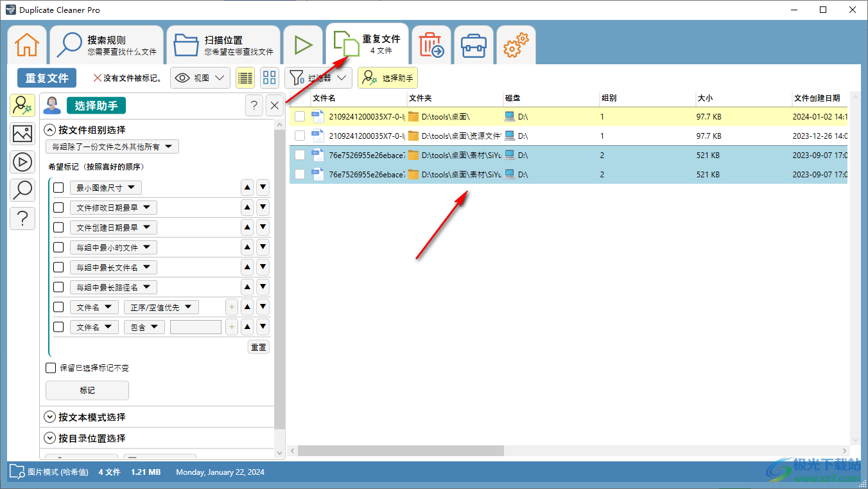The width and height of the screenshot is (868, 489).
Task: Enable the 每组中最长路径名 checkbox
Action: click(58, 287)
